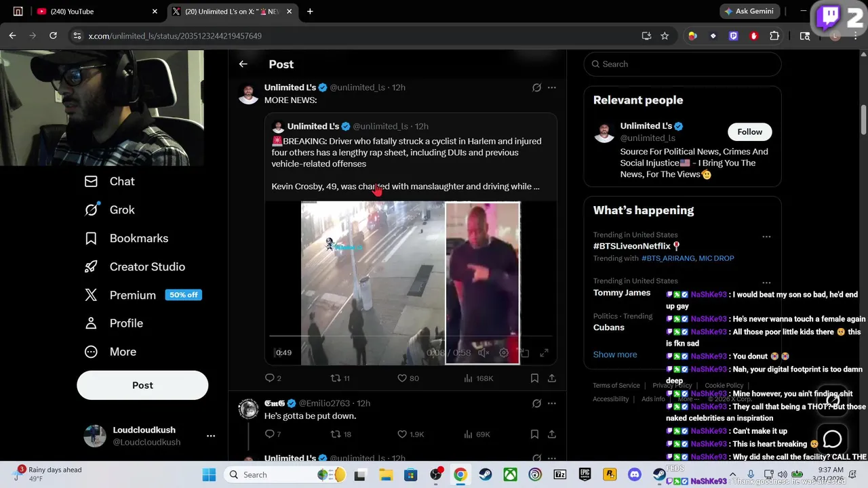868x488 pixels.
Task: Switch to the YouTube browser tab
Action: (95, 12)
